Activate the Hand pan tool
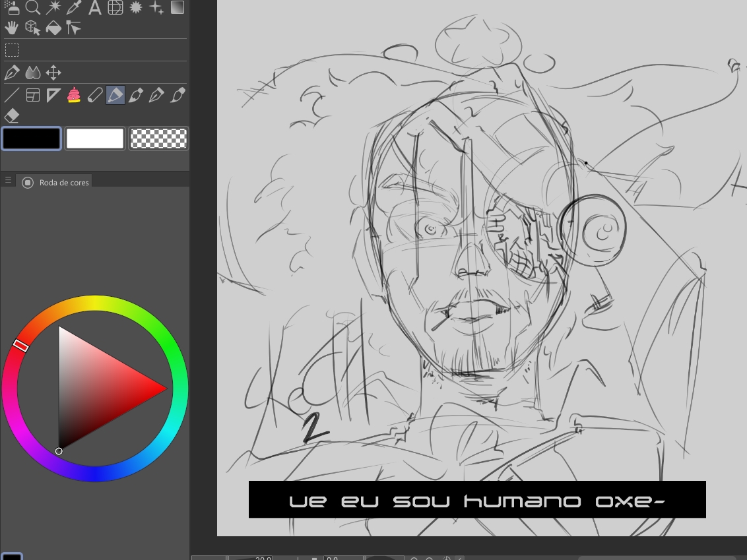The image size is (747, 560). coord(11,28)
